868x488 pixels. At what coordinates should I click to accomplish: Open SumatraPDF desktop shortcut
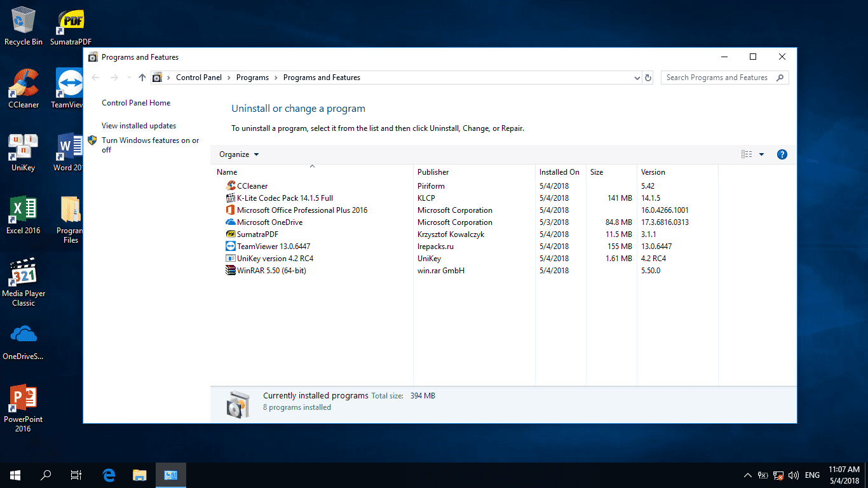(71, 26)
